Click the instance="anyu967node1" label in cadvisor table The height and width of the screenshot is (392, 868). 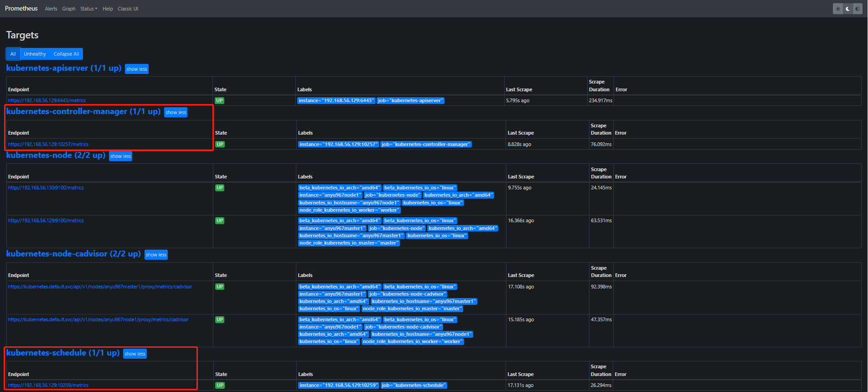click(331, 327)
